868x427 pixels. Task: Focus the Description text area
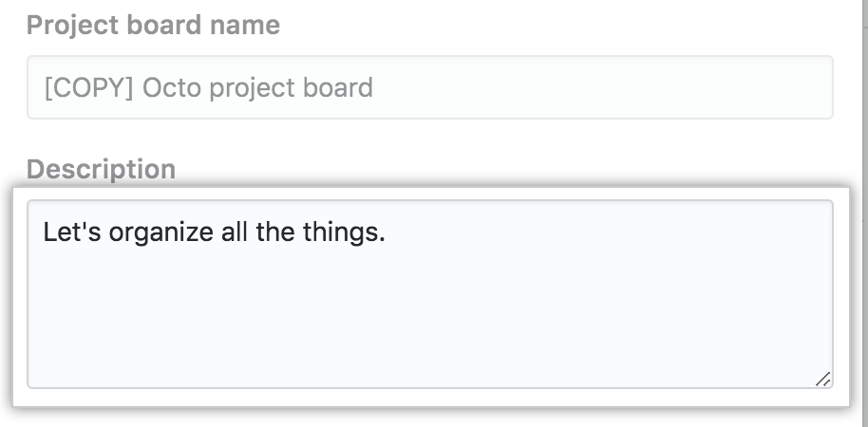[x=429, y=294]
